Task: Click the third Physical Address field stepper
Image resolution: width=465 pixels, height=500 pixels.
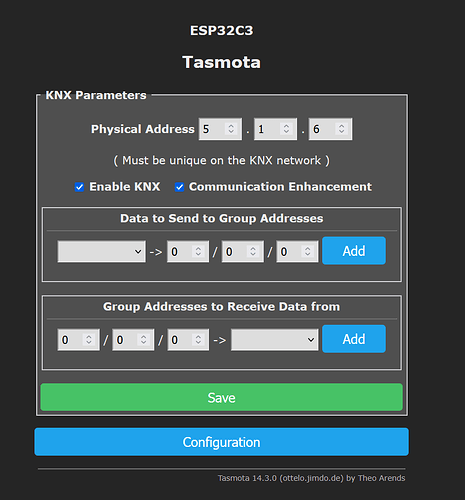Action: click(341, 129)
